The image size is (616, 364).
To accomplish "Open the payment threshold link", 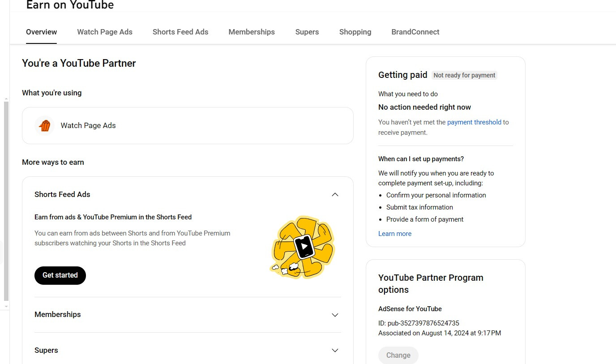I will 474,122.
